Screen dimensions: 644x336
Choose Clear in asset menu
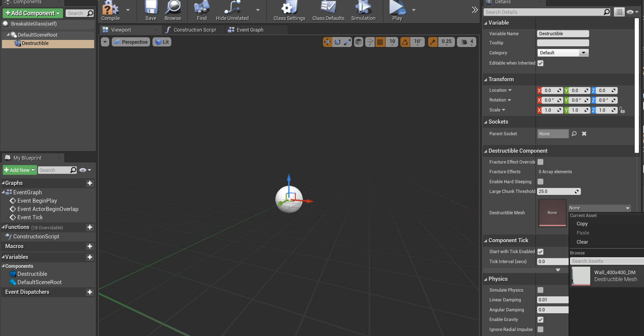pyautogui.click(x=582, y=242)
